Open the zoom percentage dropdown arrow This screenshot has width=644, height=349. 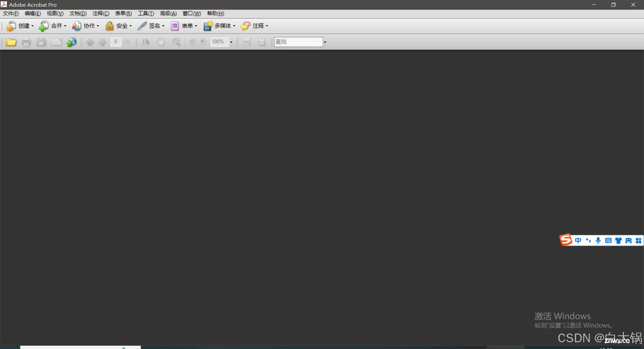coord(231,42)
